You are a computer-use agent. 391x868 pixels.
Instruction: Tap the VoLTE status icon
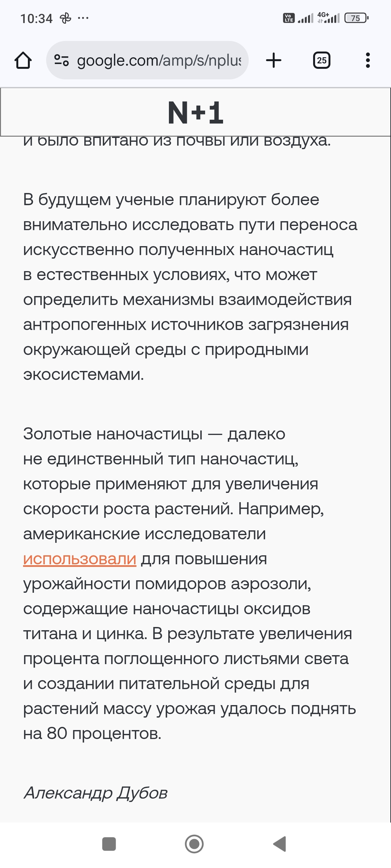(x=289, y=18)
